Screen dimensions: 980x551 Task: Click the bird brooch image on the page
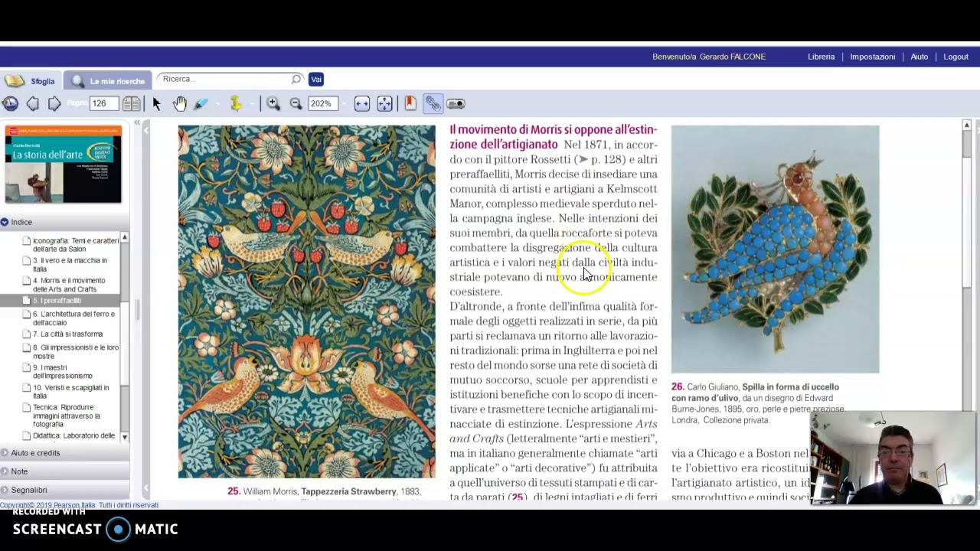pyautogui.click(x=775, y=249)
